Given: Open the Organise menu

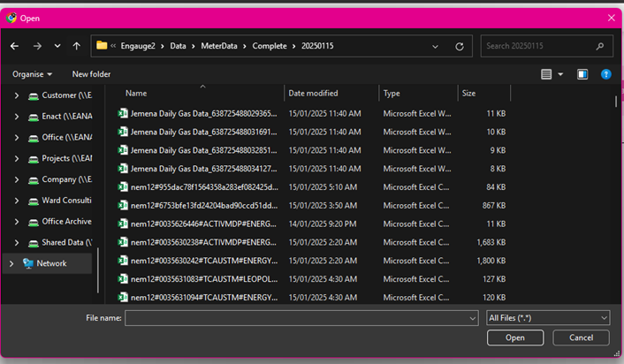Looking at the screenshot, I should [32, 74].
